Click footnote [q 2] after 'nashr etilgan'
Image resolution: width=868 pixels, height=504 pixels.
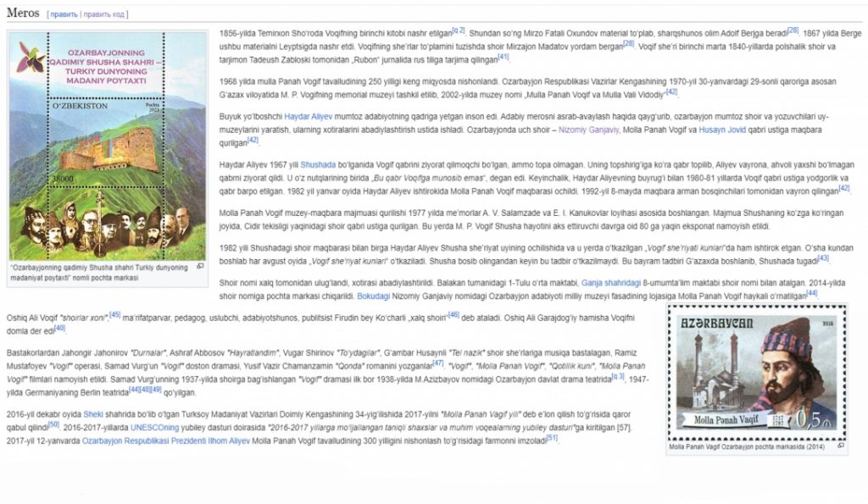pos(459,30)
